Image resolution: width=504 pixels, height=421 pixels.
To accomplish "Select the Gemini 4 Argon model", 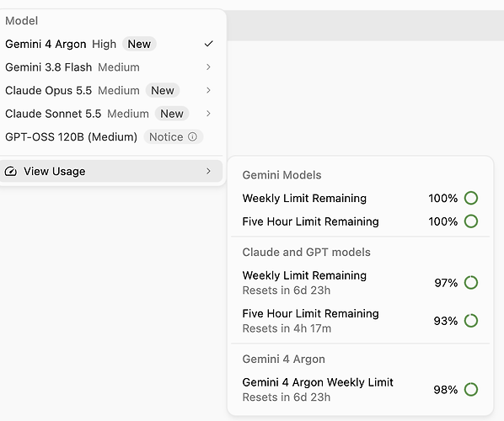I will coord(111,44).
